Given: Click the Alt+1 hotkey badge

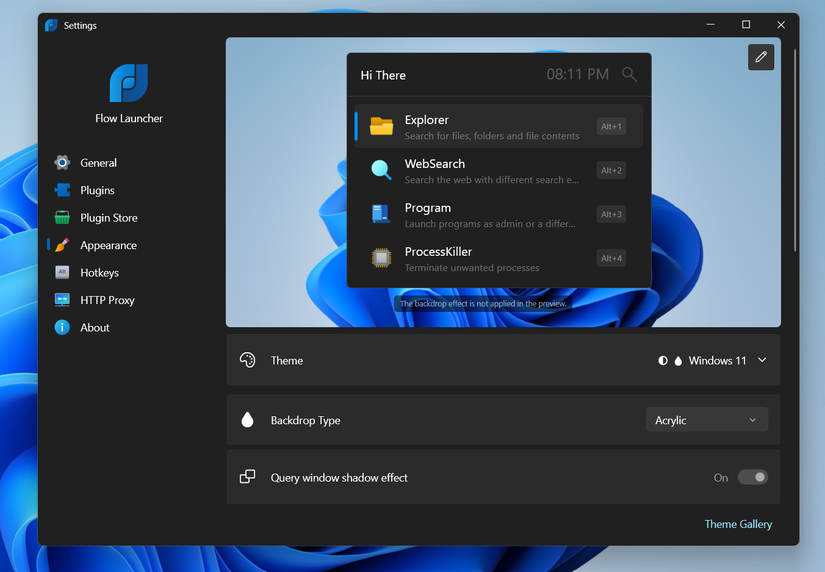Looking at the screenshot, I should pyautogui.click(x=611, y=126).
